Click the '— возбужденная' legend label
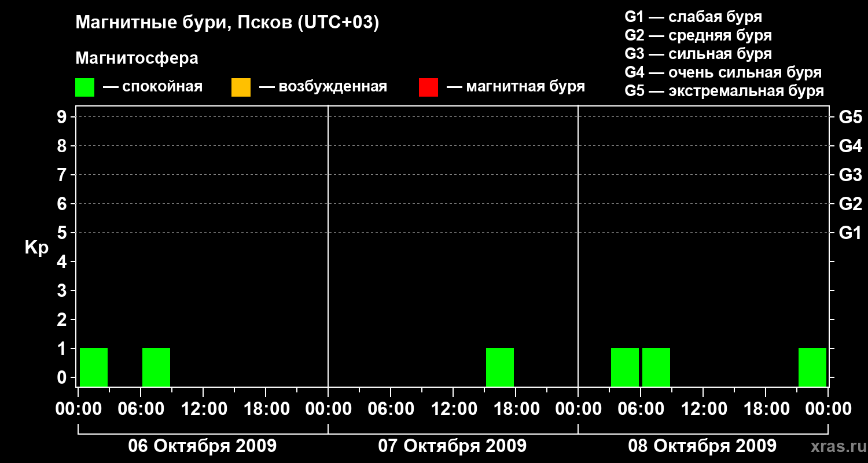Viewport: 868px width, 463px height. pyautogui.click(x=323, y=87)
